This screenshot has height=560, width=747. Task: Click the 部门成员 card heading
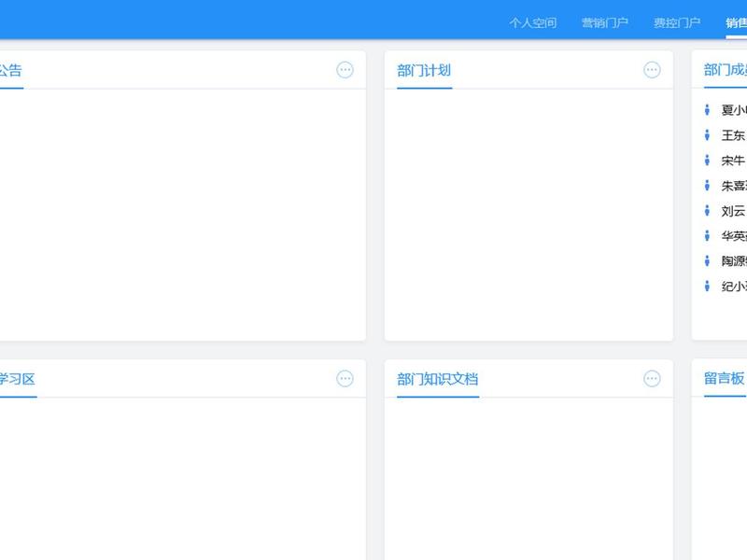pyautogui.click(x=726, y=70)
